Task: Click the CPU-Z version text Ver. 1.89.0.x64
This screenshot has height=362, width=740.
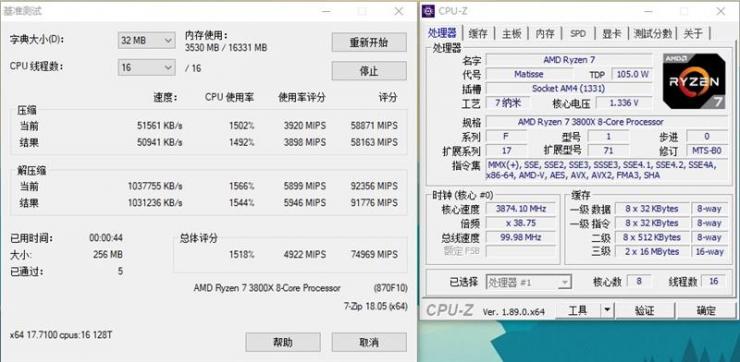Action: (513, 311)
